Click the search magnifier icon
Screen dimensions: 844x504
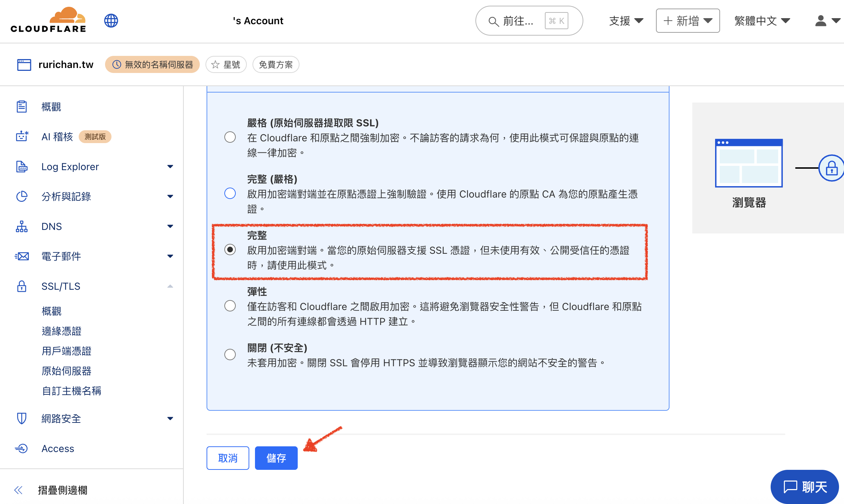coord(493,21)
